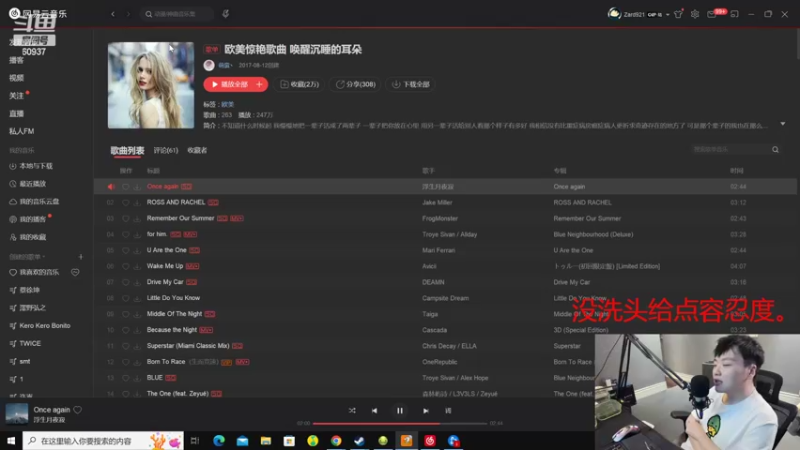This screenshot has height=450, width=800.
Task: Open 直播 in the sidebar
Action: [x=16, y=113]
